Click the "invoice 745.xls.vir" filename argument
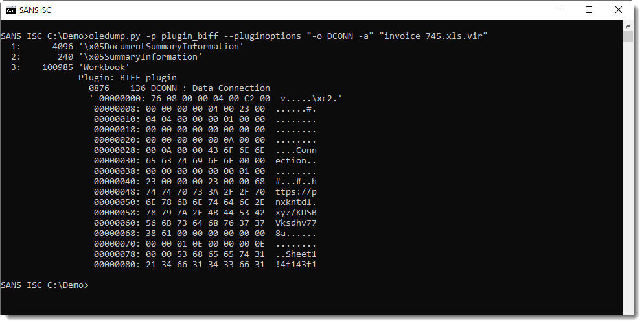The image size is (644, 325). coord(435,36)
